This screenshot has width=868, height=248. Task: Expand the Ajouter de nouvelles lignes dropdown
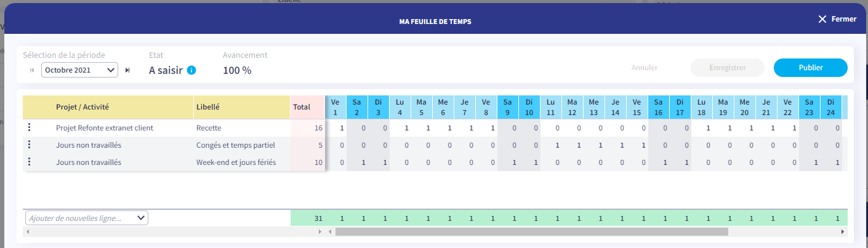pyautogui.click(x=87, y=218)
